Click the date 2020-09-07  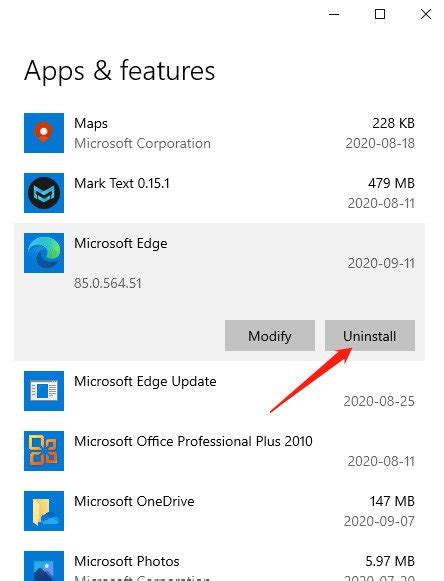point(379,521)
